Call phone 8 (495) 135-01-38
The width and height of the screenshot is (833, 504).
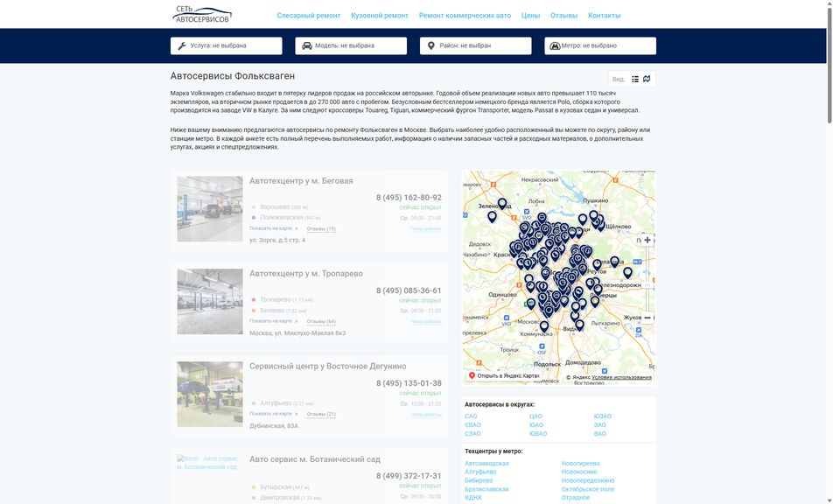[x=409, y=383]
